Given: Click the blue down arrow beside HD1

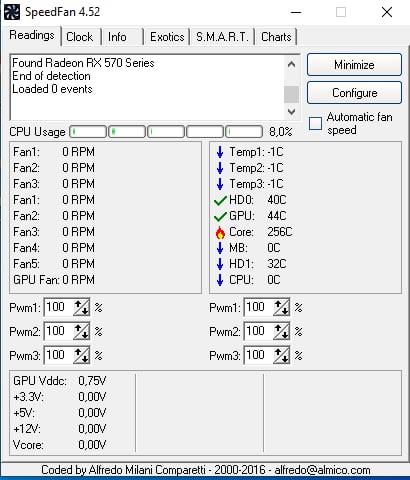Looking at the screenshot, I should [220, 264].
